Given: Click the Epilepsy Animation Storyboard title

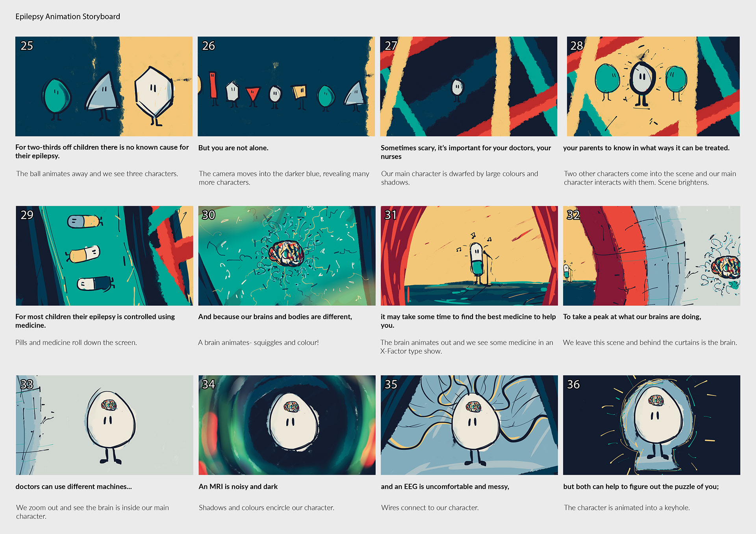Looking at the screenshot, I should coord(68,17).
